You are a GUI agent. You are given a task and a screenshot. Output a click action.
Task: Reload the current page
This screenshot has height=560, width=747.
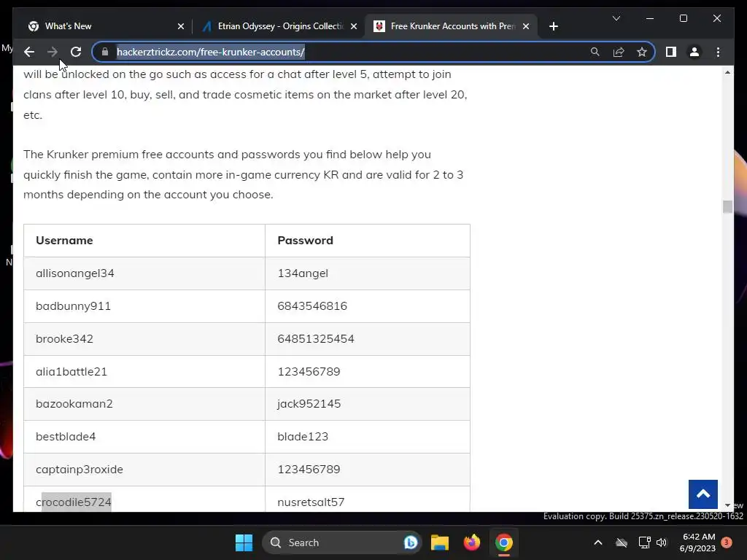click(x=76, y=52)
